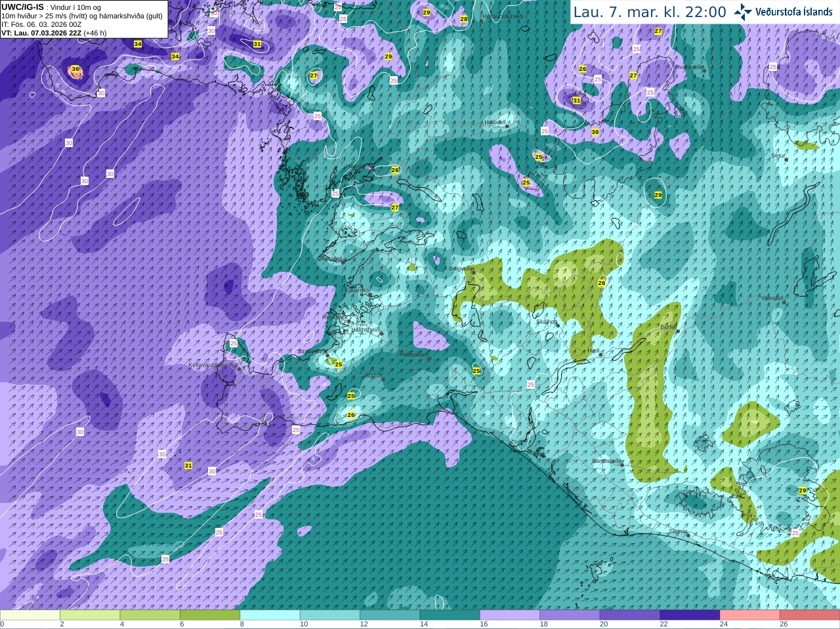Select the 'Lau. 7. mar. kl. 22:00' title
Screen dimensions: 840x629
click(650, 12)
